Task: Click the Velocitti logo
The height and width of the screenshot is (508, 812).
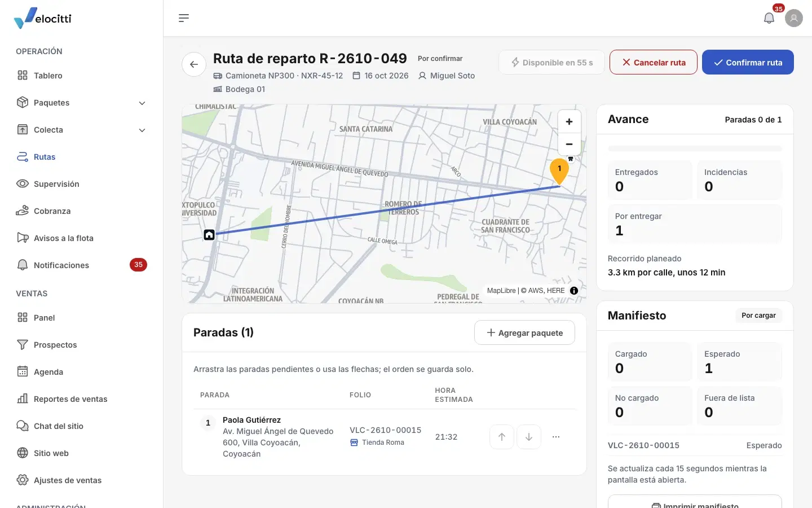Action: tap(43, 18)
